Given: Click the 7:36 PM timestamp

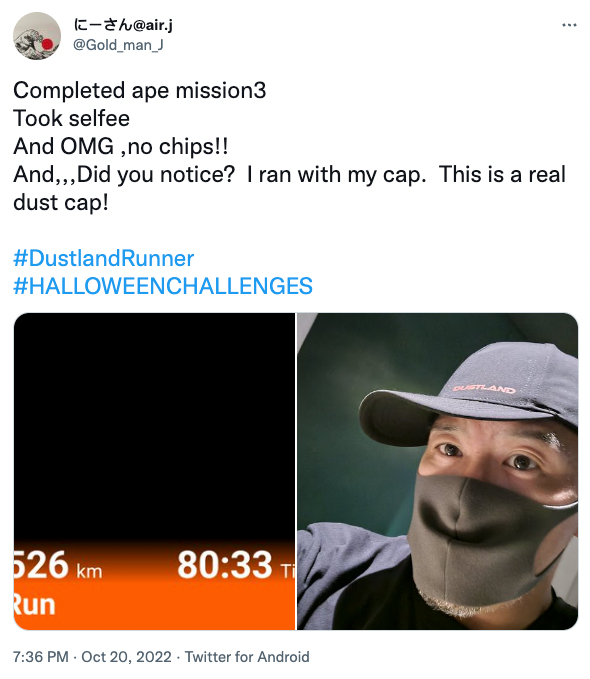Looking at the screenshot, I should click(x=41, y=657).
